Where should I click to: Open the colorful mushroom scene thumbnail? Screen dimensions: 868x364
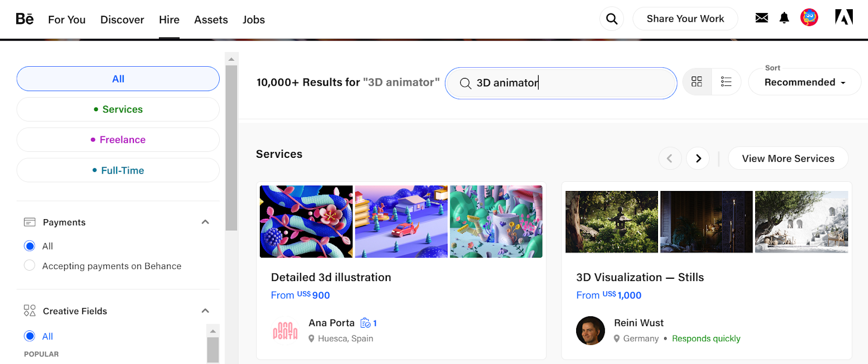click(x=496, y=221)
